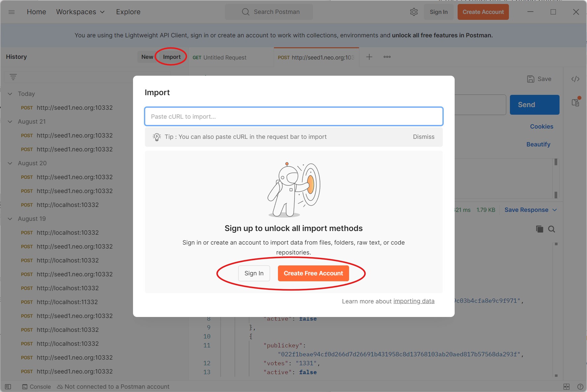Click the "unlock all free features in Postman" text
This screenshot has width=587, height=392.
click(x=442, y=35)
